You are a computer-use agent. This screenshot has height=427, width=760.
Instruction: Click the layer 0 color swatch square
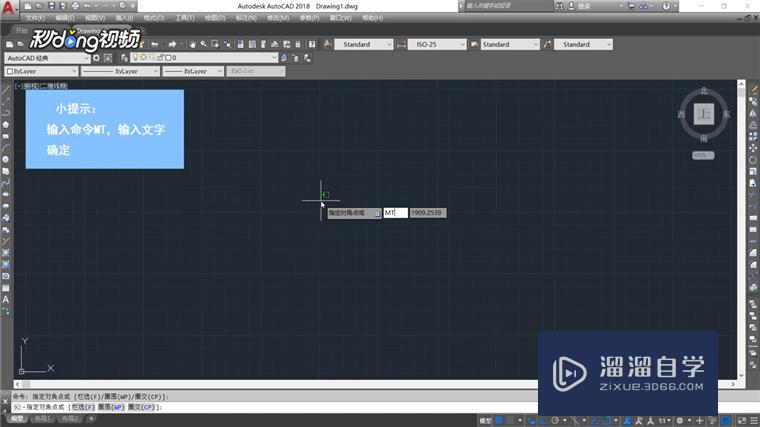coord(168,58)
